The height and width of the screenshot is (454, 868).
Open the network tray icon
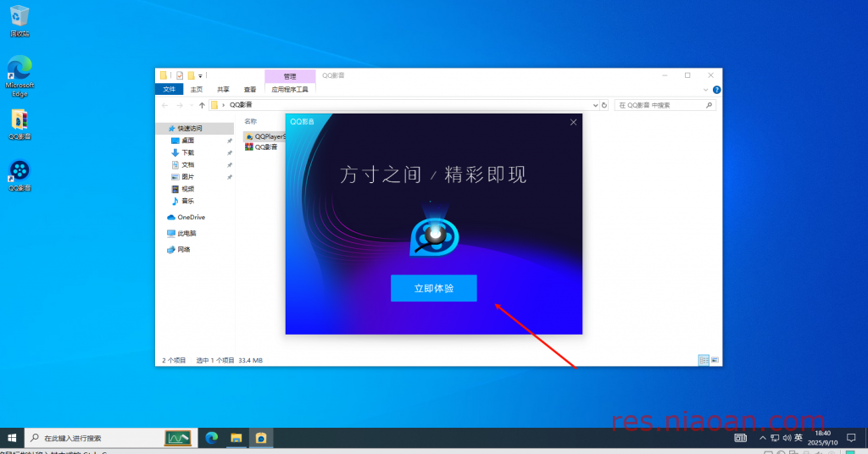(775, 438)
